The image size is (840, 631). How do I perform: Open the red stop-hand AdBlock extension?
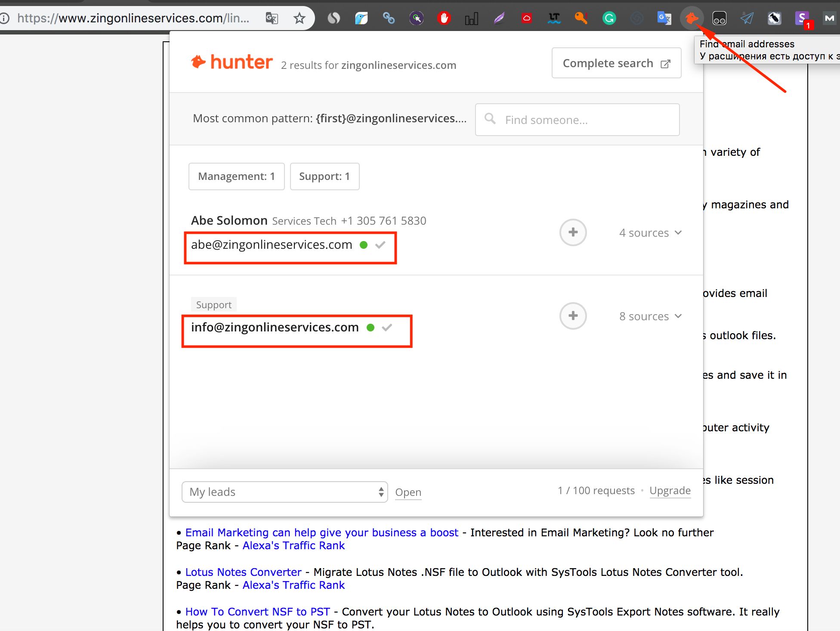point(444,18)
